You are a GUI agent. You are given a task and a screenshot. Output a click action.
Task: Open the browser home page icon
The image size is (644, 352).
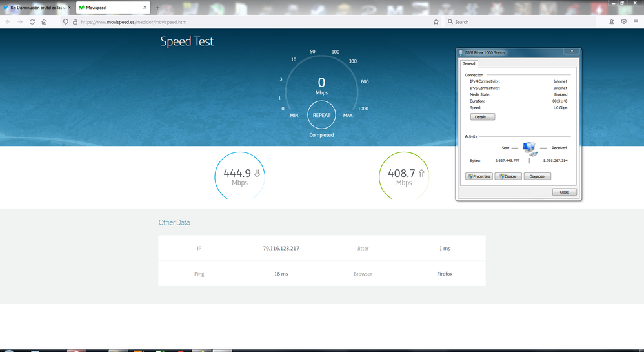(44, 22)
